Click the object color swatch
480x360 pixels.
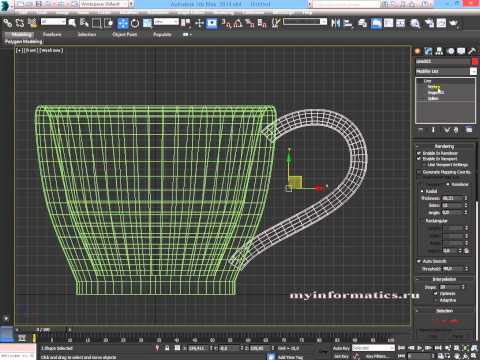[x=474, y=61]
